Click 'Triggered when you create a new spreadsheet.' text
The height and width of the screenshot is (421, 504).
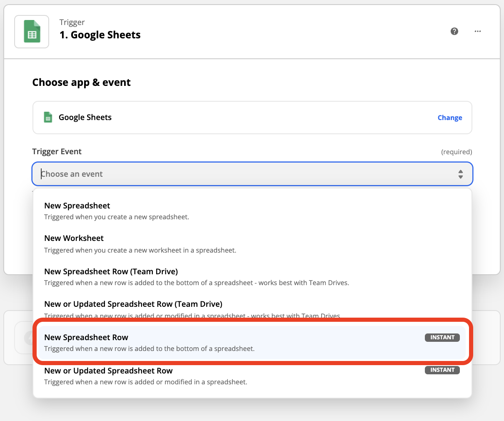point(117,217)
